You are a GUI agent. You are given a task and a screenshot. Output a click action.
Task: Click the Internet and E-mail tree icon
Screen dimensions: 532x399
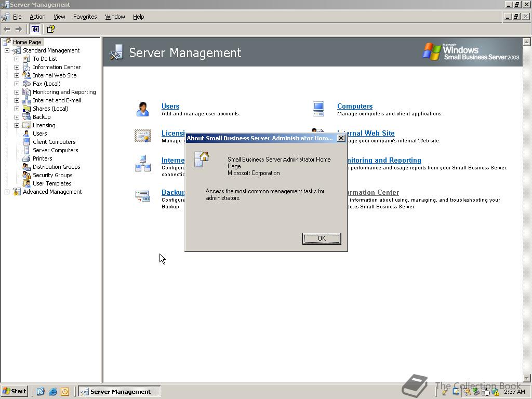26,100
